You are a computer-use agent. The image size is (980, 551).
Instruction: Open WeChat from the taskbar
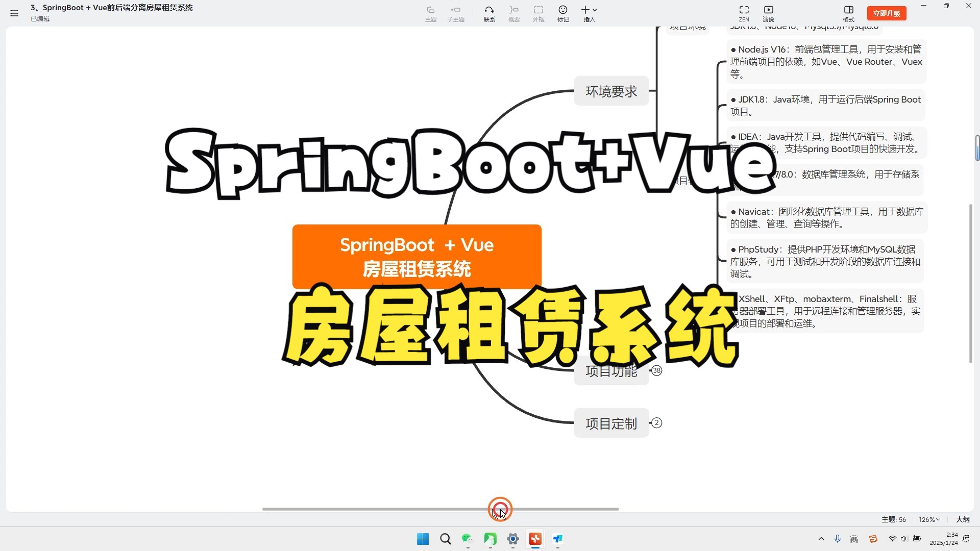468,539
